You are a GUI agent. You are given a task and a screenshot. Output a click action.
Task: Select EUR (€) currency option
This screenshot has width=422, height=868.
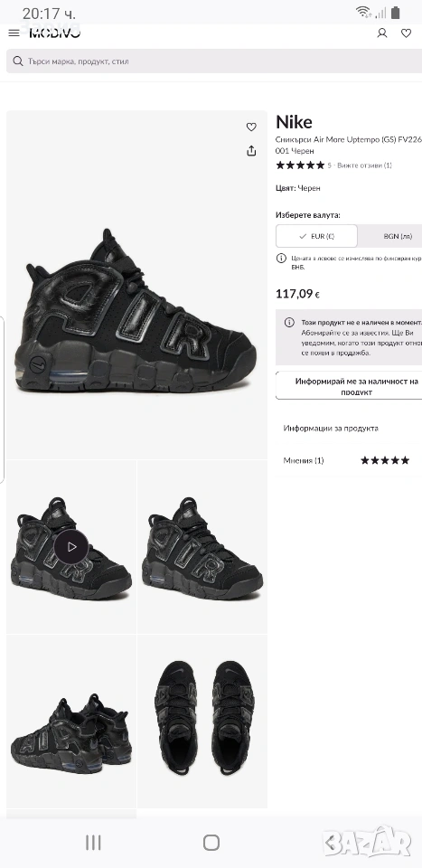point(316,236)
